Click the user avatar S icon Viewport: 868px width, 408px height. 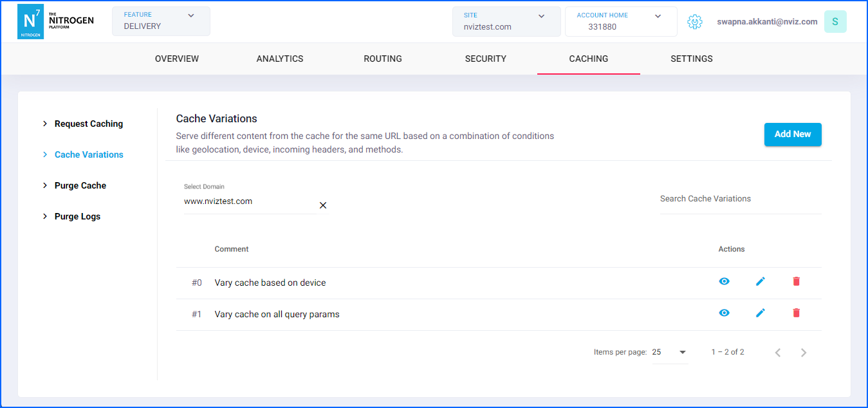click(x=835, y=22)
